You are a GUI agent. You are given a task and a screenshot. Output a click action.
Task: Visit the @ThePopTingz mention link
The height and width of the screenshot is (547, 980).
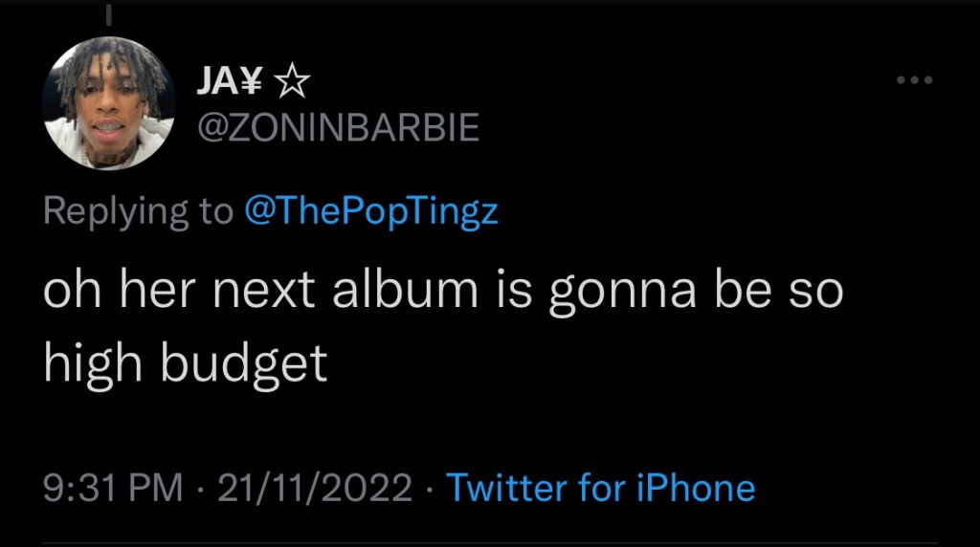click(371, 210)
